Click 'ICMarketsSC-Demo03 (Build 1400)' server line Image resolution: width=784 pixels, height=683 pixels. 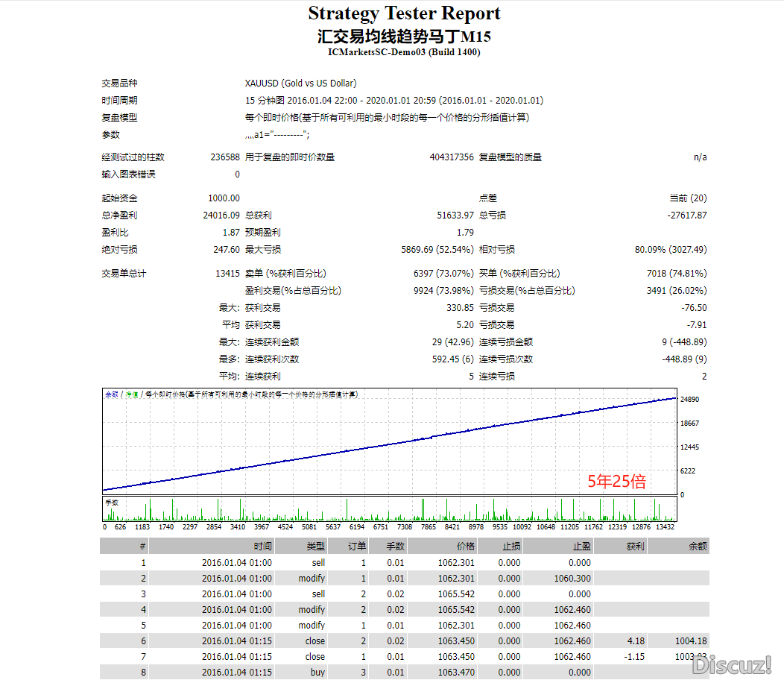pos(404,52)
